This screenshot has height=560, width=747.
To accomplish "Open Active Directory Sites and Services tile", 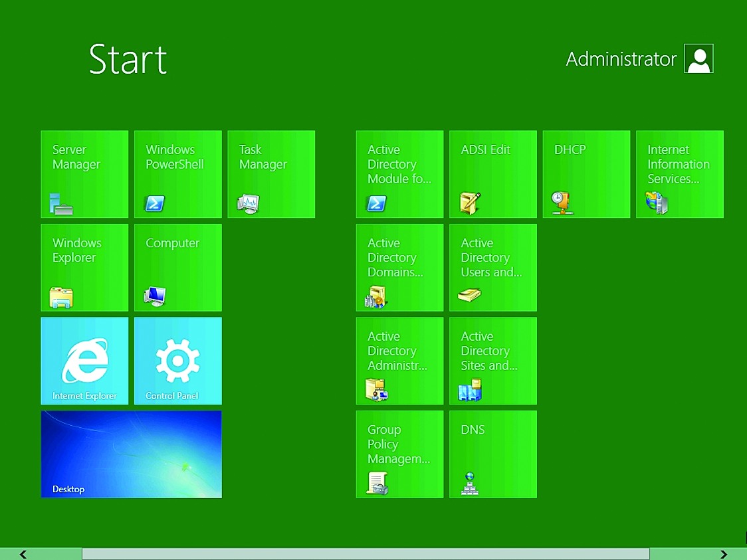I will (x=493, y=361).
